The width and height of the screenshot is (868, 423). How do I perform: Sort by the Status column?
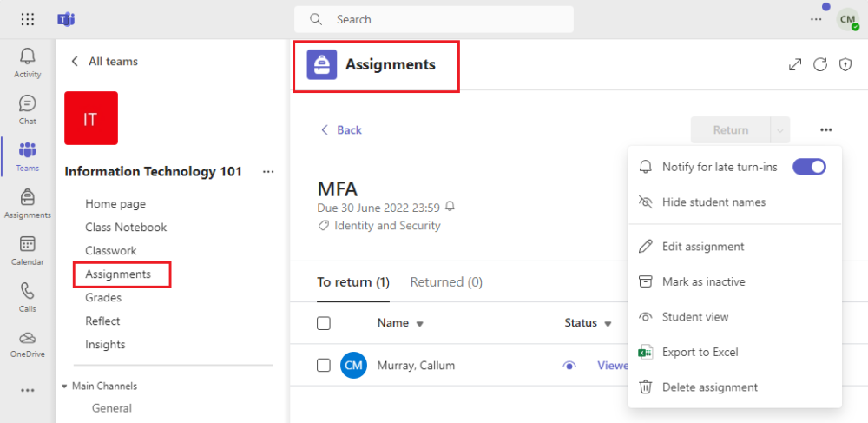click(x=588, y=323)
